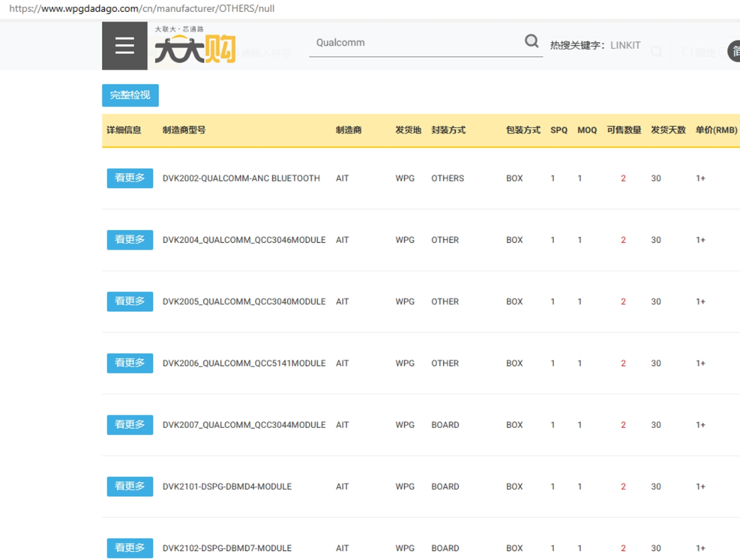Click the 详细信息 column header
740x560 pixels.
coord(124,130)
